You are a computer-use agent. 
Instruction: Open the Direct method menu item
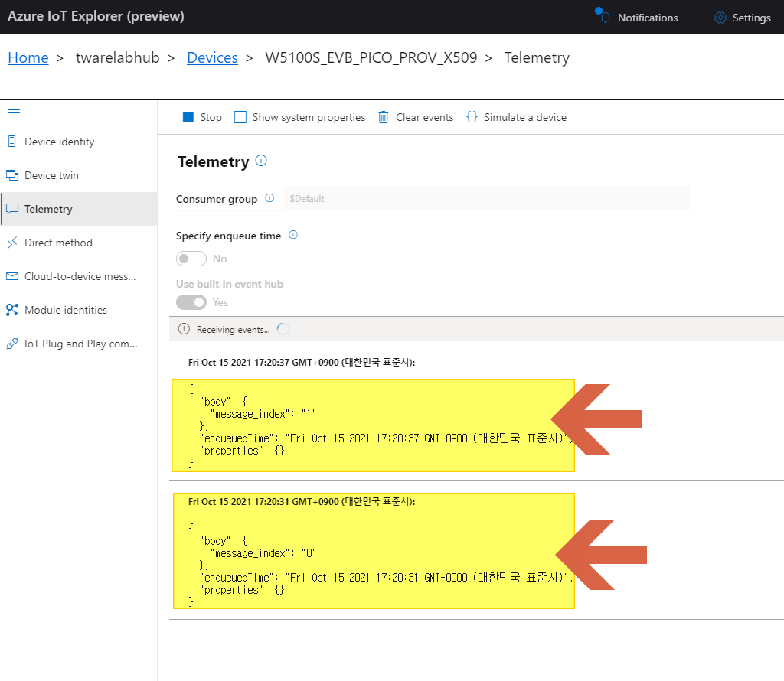coord(79,243)
